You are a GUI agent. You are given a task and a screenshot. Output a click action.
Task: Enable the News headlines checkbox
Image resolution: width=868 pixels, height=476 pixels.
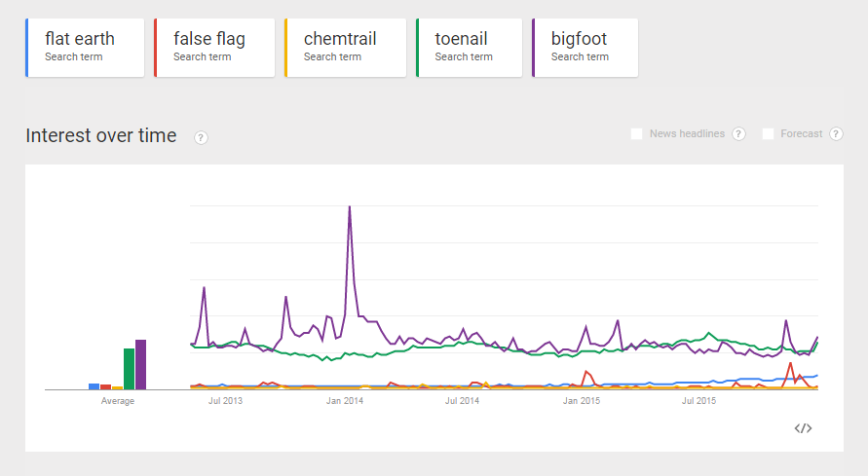coord(637,134)
